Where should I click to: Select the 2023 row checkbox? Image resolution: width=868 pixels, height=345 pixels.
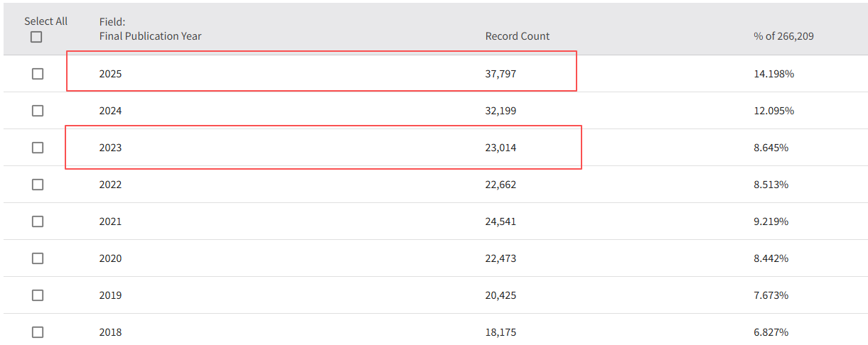point(38,148)
